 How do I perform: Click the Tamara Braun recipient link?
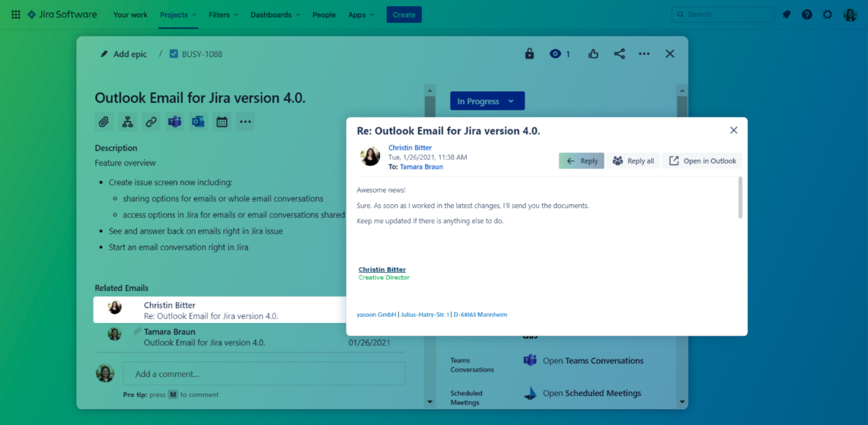[421, 167]
